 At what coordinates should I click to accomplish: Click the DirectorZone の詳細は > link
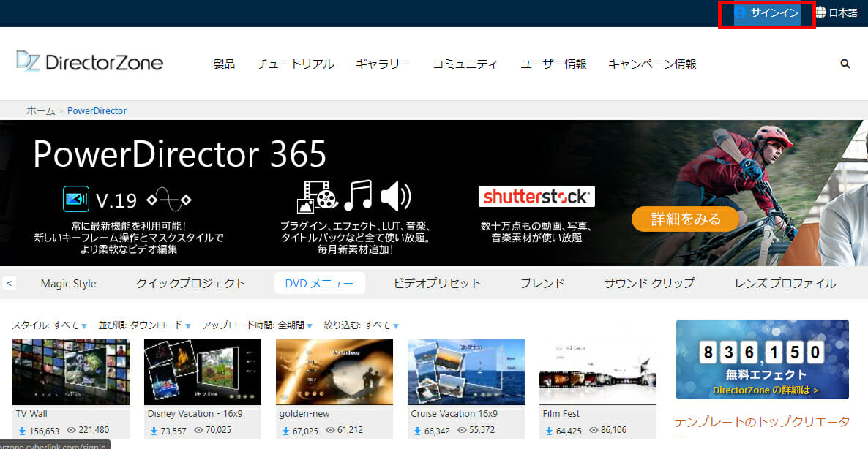pos(766,390)
